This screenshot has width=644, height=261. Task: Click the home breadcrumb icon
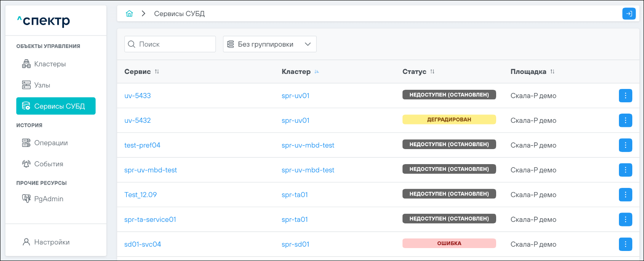pos(129,14)
